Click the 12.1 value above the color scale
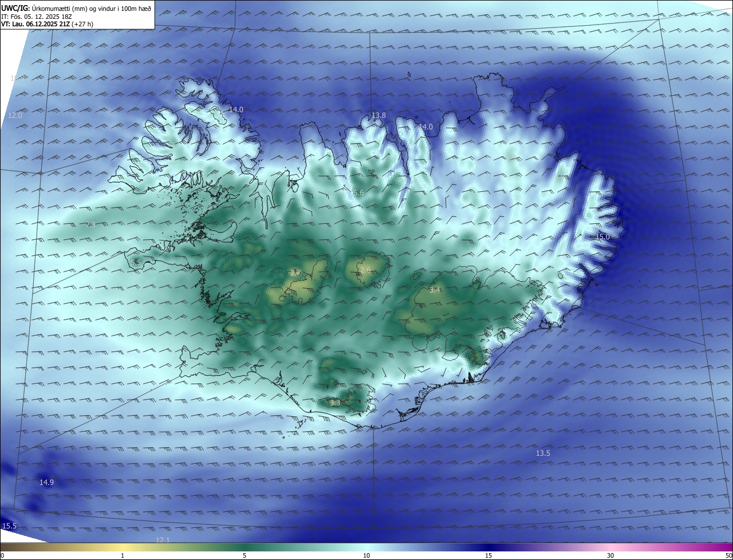This screenshot has height=560, width=733. (163, 539)
